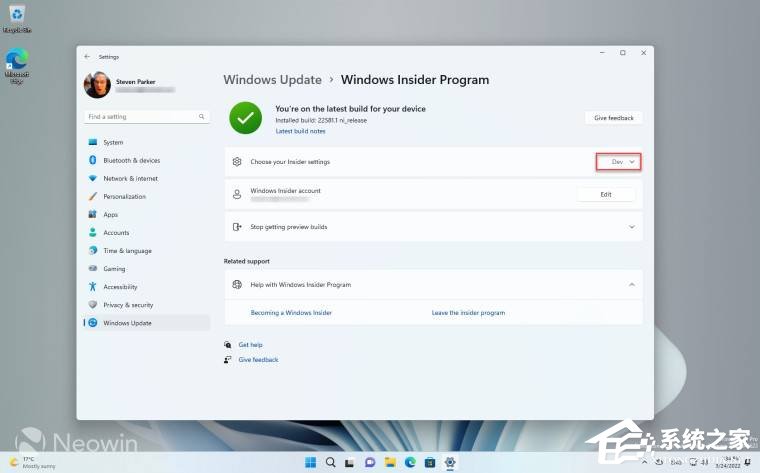Image resolution: width=760 pixels, height=473 pixels.
Task: Open the Recycle Bin desktop icon
Action: 17,18
